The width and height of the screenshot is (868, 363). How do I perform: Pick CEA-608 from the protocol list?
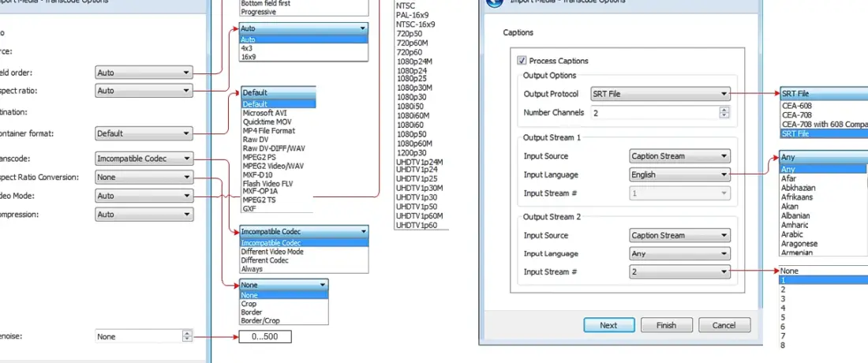point(795,106)
